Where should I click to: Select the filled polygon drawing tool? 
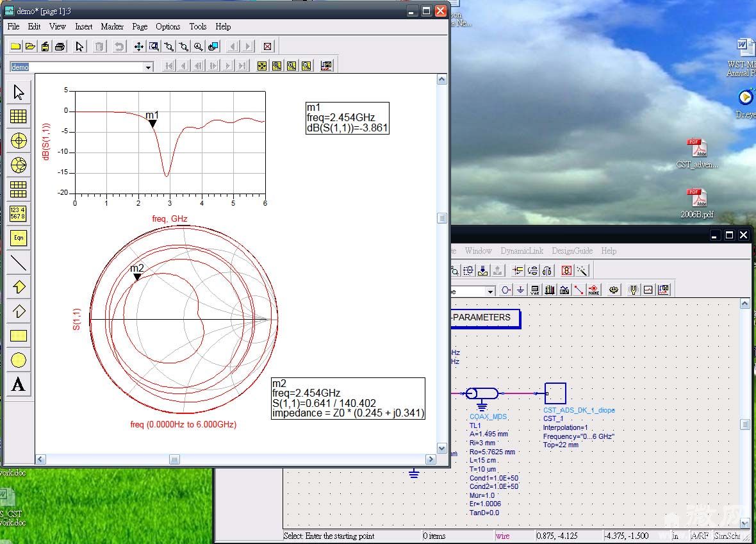pyautogui.click(x=19, y=287)
